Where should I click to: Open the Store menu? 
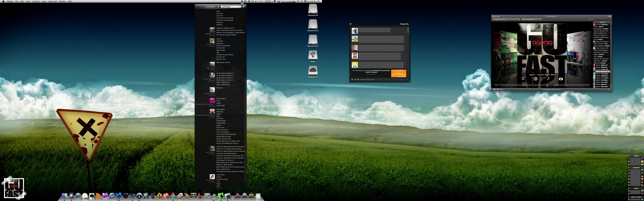(44, 1)
